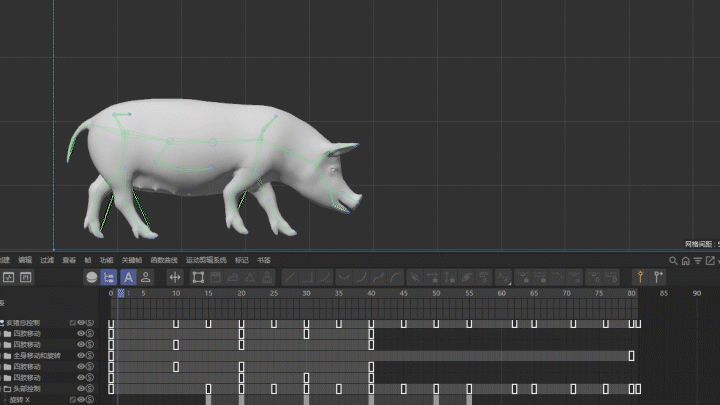Select the frame 80 keyframe on 全身移动和旋转 track
The height and width of the screenshot is (405, 720).
click(x=631, y=355)
